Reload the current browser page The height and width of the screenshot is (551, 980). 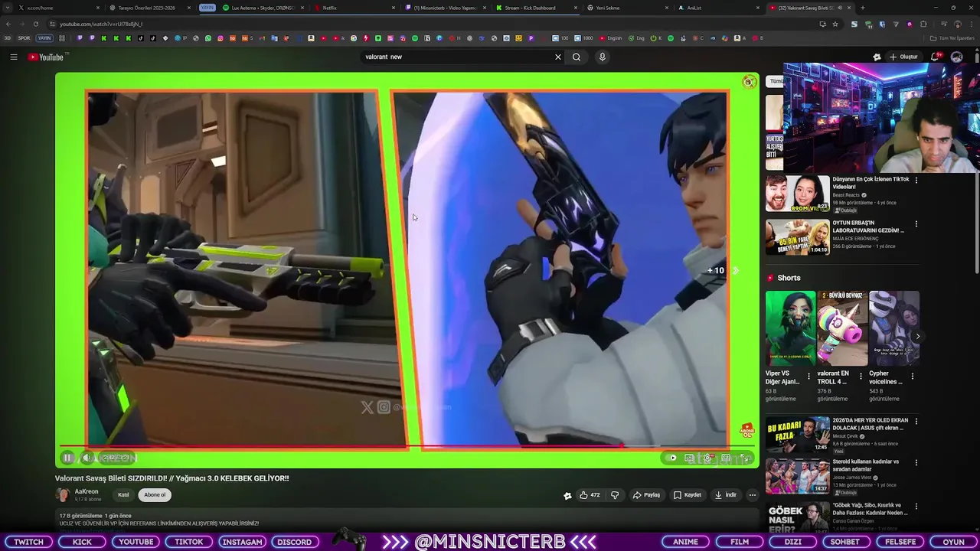tap(35, 24)
